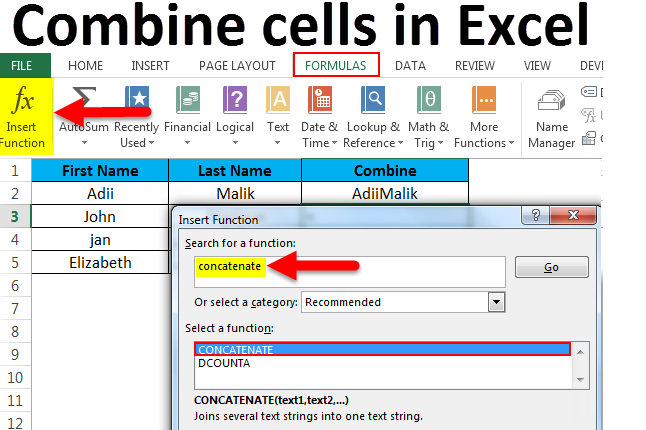646x430 pixels.
Task: Close the Insert Function dialog
Action: 573,215
